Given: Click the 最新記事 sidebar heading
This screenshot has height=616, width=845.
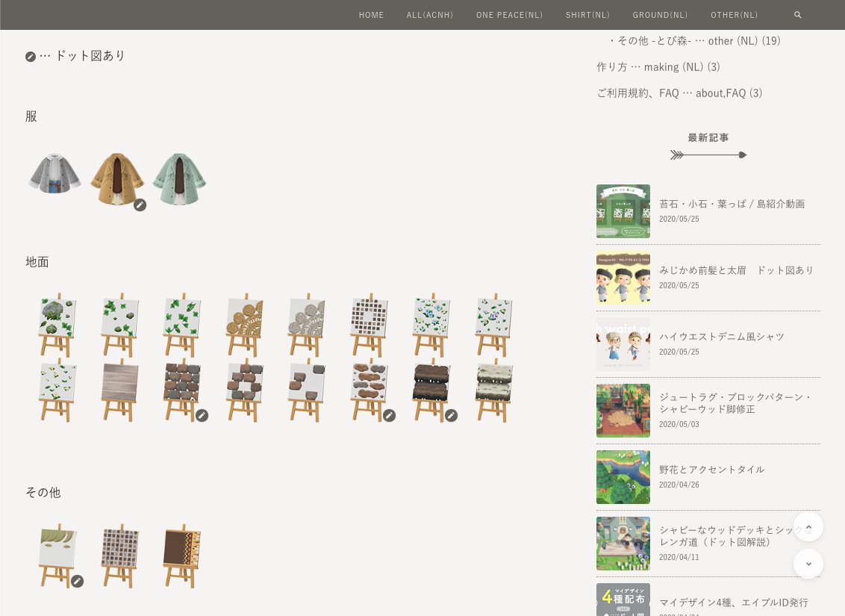Looking at the screenshot, I should pos(708,138).
